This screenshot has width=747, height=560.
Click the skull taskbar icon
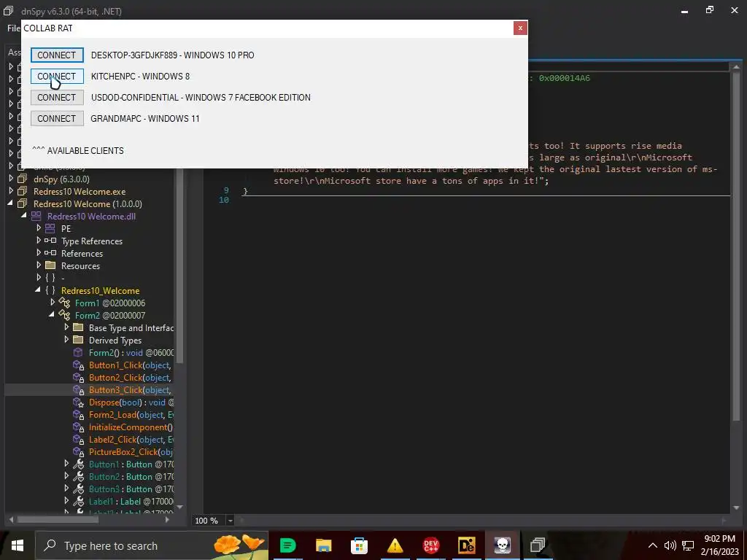[x=502, y=545]
